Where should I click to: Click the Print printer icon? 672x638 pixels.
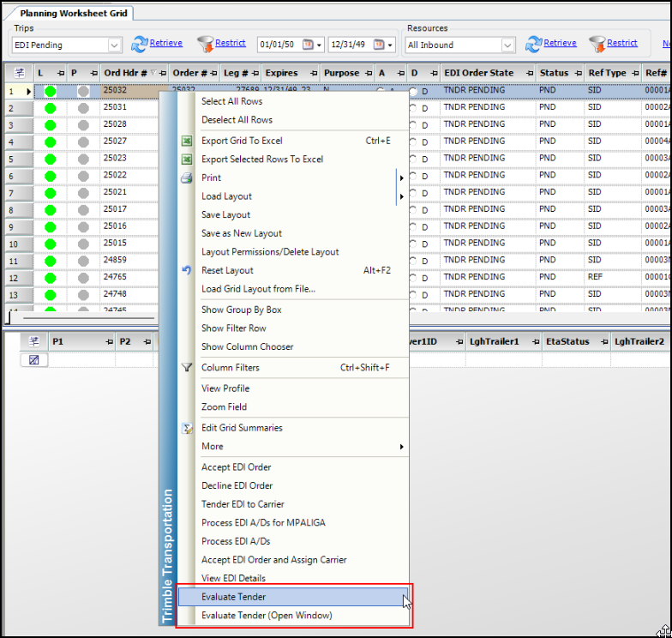pos(187,178)
